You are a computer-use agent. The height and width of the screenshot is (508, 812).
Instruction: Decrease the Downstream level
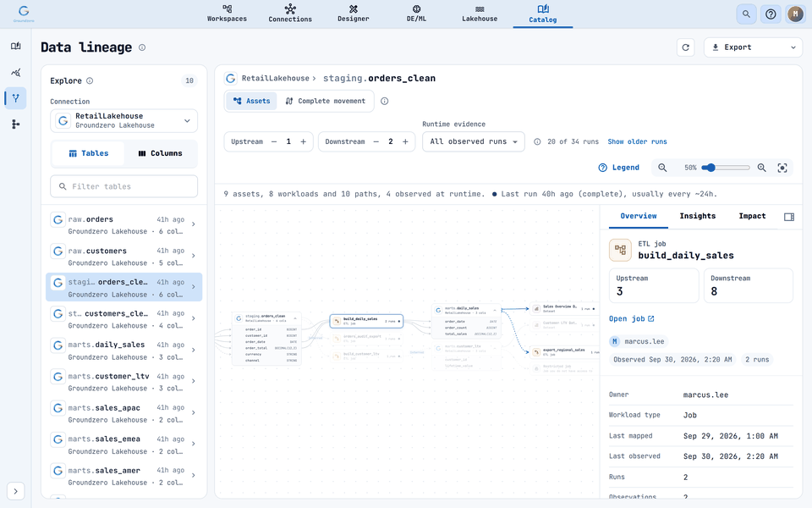(x=376, y=141)
